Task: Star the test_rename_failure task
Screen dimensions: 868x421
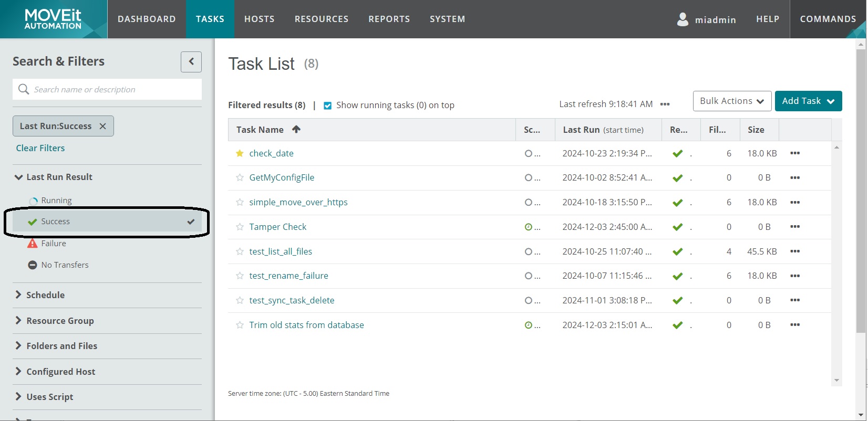Action: coord(240,276)
